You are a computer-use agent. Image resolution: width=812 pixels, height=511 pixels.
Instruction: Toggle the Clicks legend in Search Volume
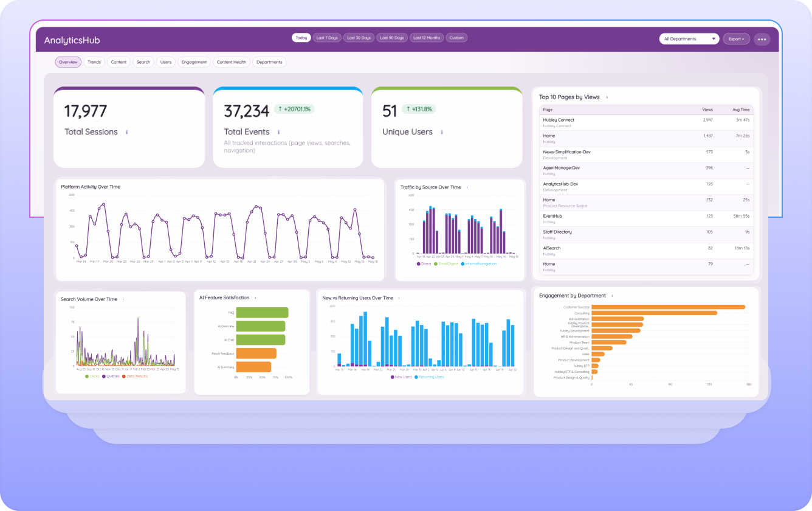(x=92, y=376)
